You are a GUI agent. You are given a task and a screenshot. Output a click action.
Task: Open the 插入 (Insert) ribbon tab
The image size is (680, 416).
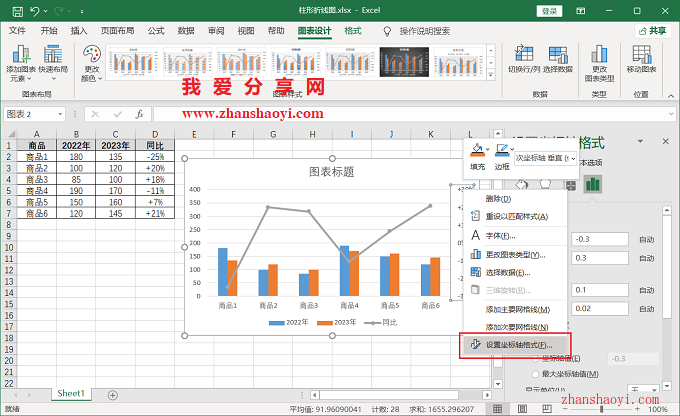click(78, 31)
